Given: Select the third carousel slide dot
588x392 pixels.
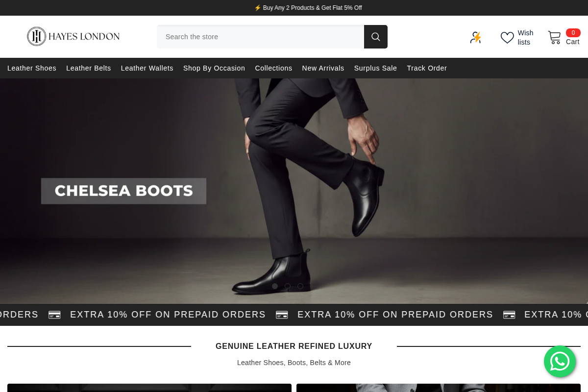Looking at the screenshot, I should [x=300, y=286].
